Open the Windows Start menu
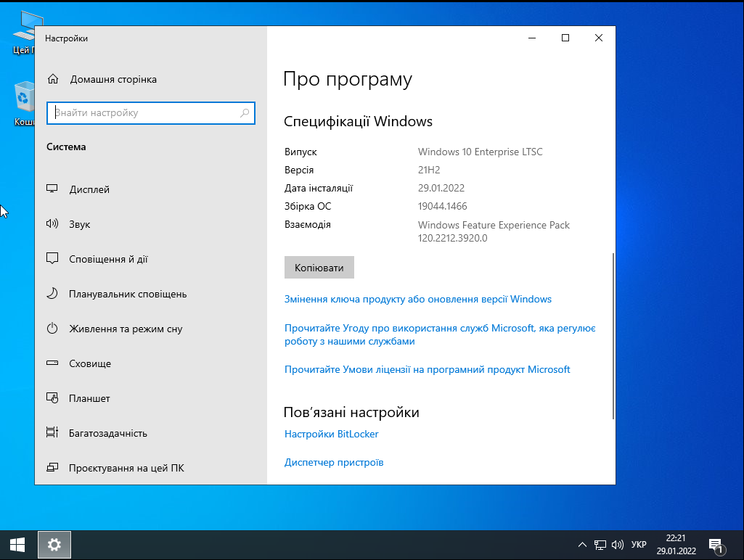This screenshot has height=560, width=744. tap(17, 545)
